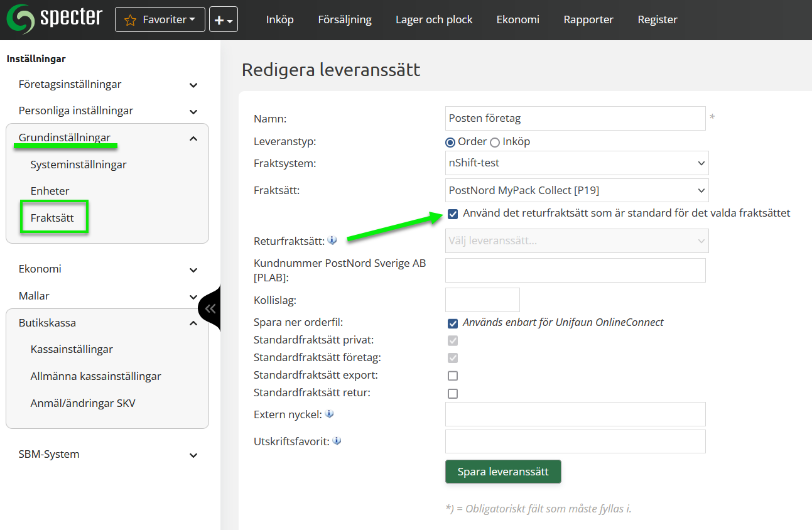Enable Standardfraktsätt export checkbox
Viewport: 812px width, 530px height.
453,376
